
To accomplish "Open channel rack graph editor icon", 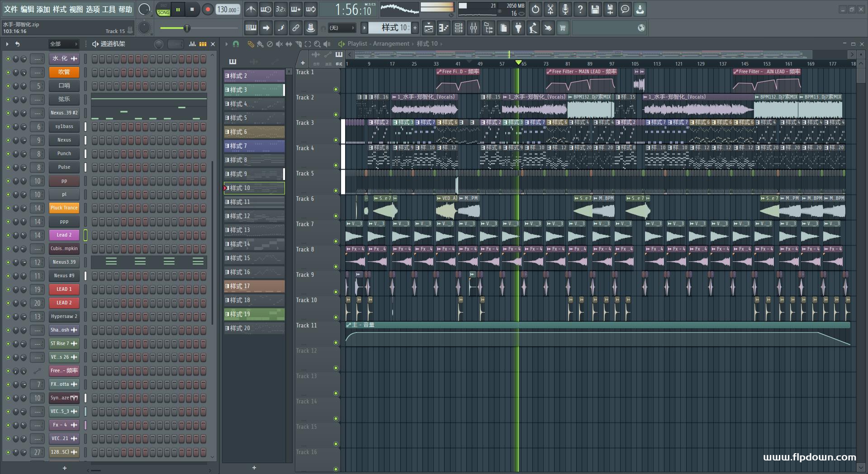I will [x=192, y=44].
